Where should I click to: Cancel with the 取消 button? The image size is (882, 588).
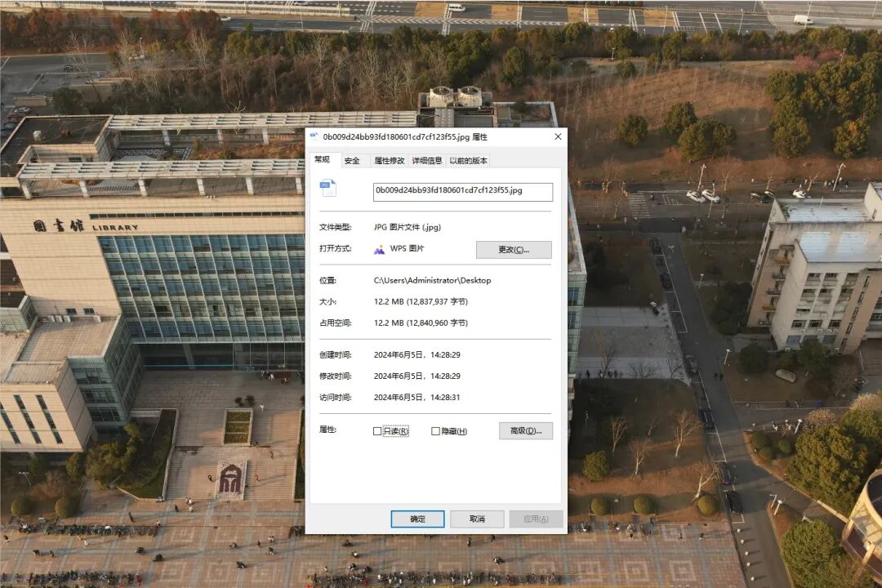477,519
